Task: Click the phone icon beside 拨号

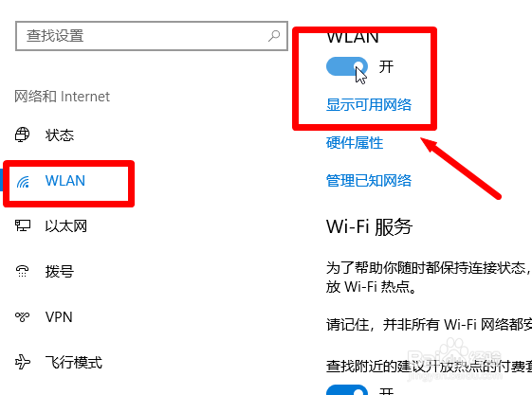Action: point(23,271)
